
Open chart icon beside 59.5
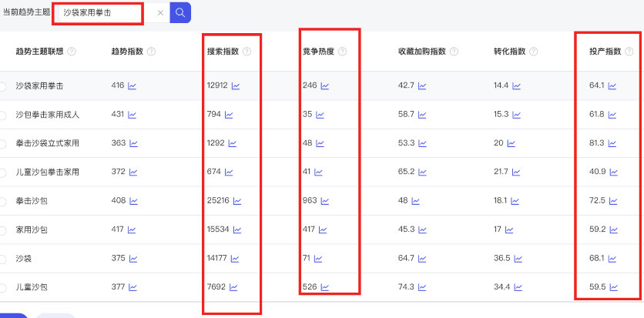pyautogui.click(x=614, y=287)
